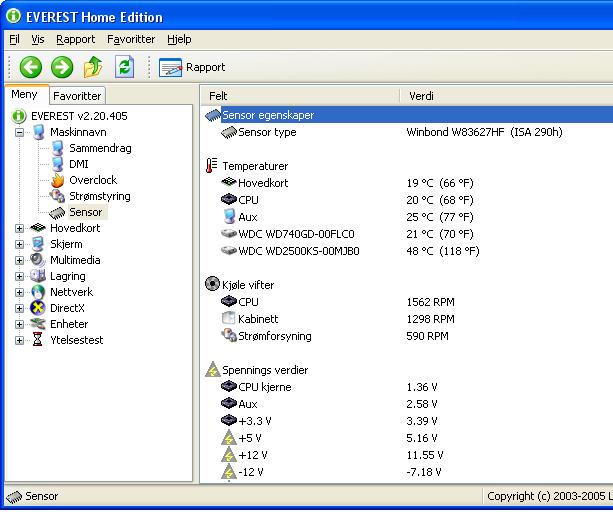The width and height of the screenshot is (613, 512).
Task: Click the Strømstyring power icon
Action: [57, 196]
